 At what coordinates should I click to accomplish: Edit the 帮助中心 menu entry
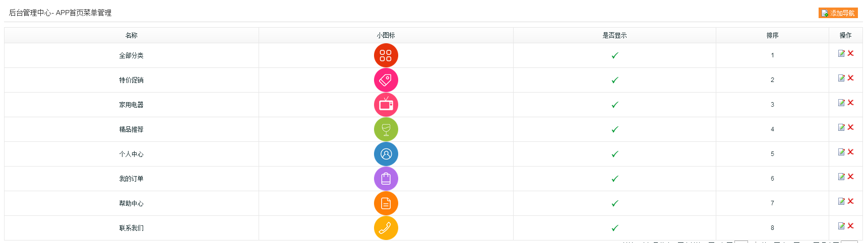841,201
